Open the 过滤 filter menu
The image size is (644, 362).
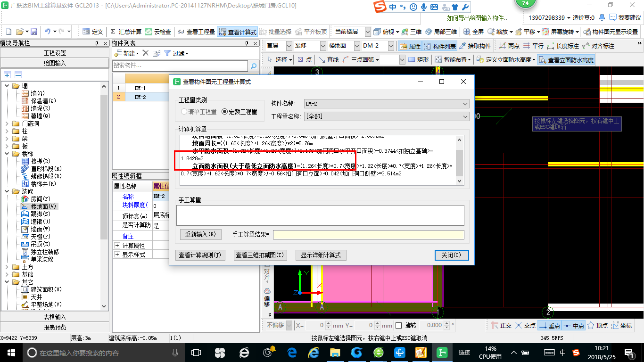[x=176, y=53]
